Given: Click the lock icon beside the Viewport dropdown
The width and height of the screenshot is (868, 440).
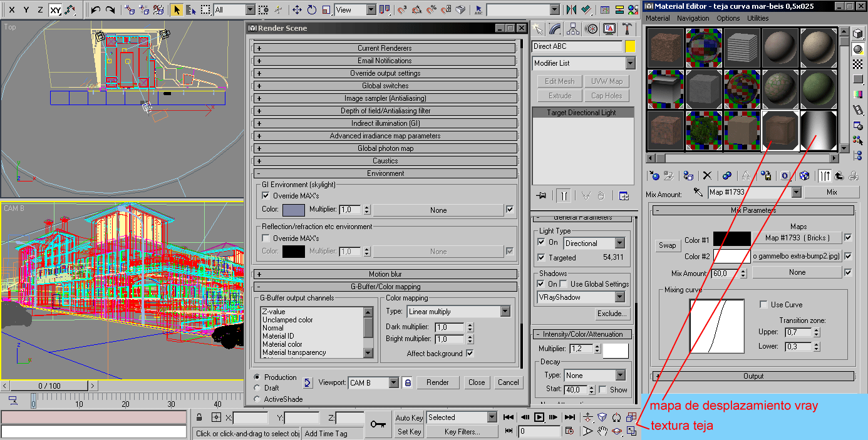Looking at the screenshot, I should [408, 382].
